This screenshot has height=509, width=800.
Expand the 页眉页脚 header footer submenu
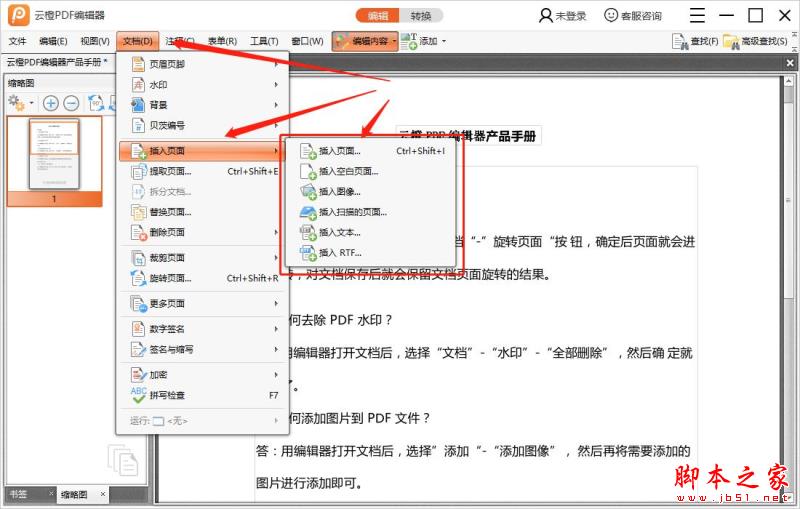click(204, 64)
